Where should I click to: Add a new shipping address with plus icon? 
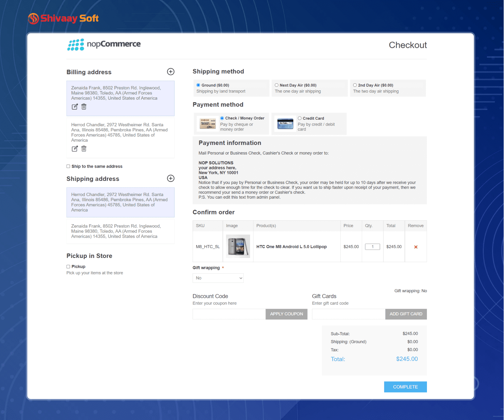point(171,178)
